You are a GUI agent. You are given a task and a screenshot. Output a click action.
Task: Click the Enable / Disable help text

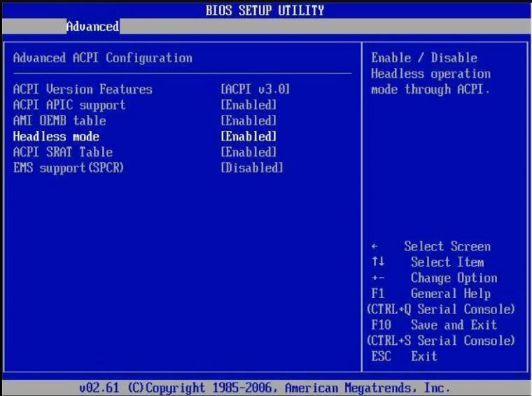(x=430, y=74)
